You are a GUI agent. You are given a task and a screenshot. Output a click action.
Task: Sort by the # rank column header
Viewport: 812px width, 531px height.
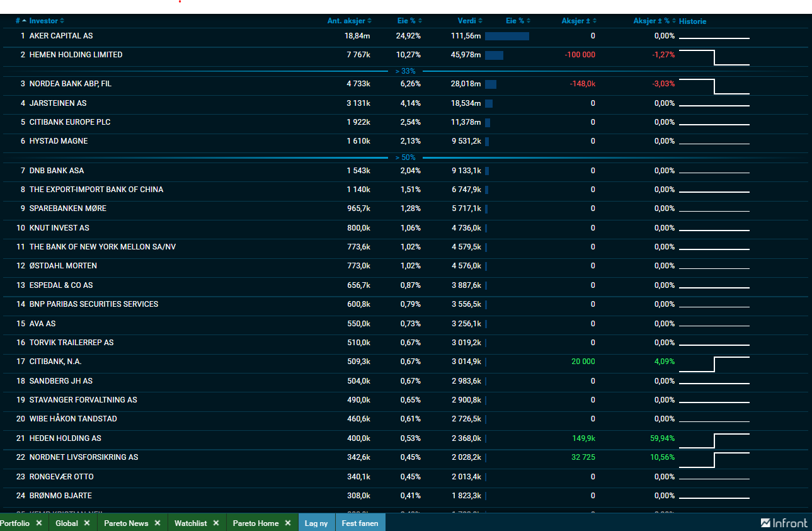click(x=21, y=21)
